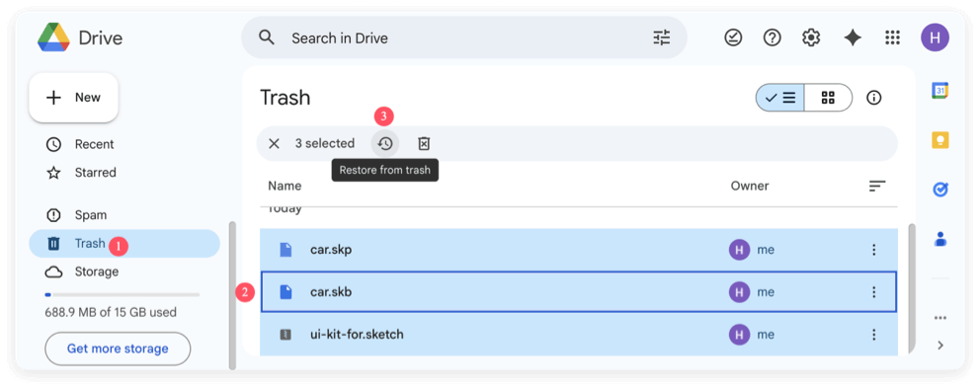Select the car.skb file name
The height and width of the screenshot is (388, 980).
331,292
